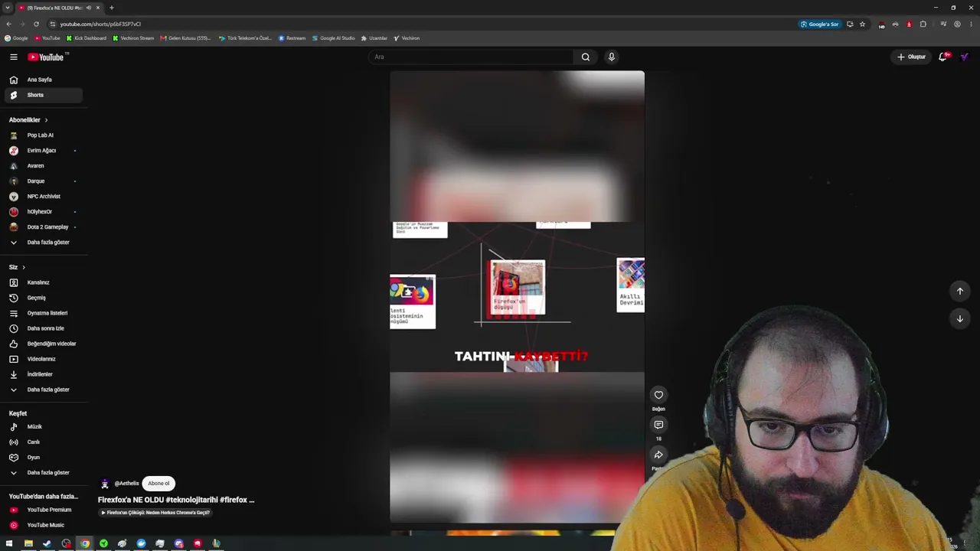Select Shorts in the sidebar

(x=42, y=95)
